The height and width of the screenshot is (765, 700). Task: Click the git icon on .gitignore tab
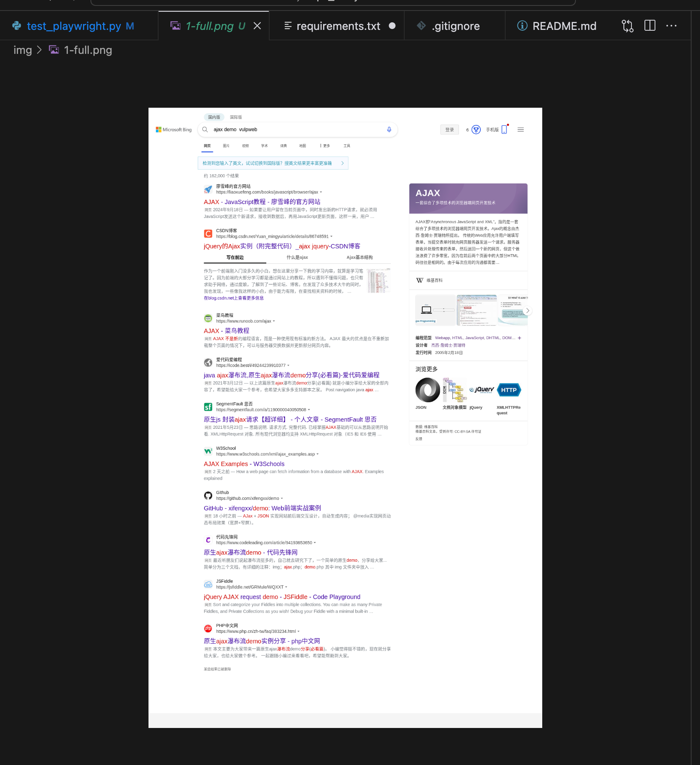421,26
